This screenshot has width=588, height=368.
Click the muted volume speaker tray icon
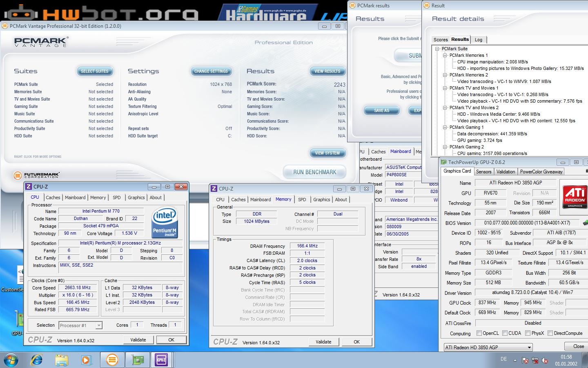[x=545, y=361]
